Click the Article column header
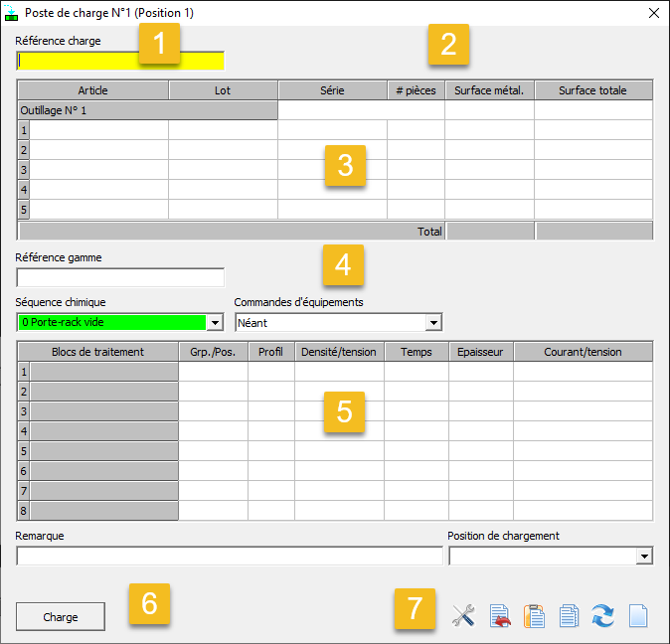The height and width of the screenshot is (644, 670). click(92, 90)
